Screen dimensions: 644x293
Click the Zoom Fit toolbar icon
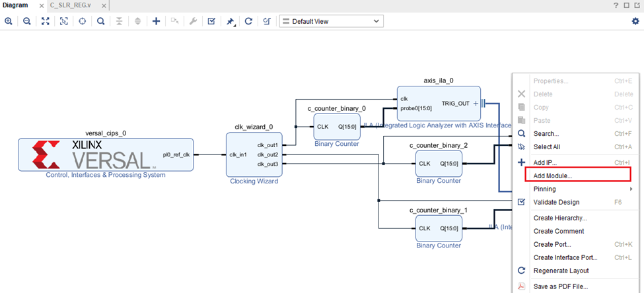(x=46, y=21)
